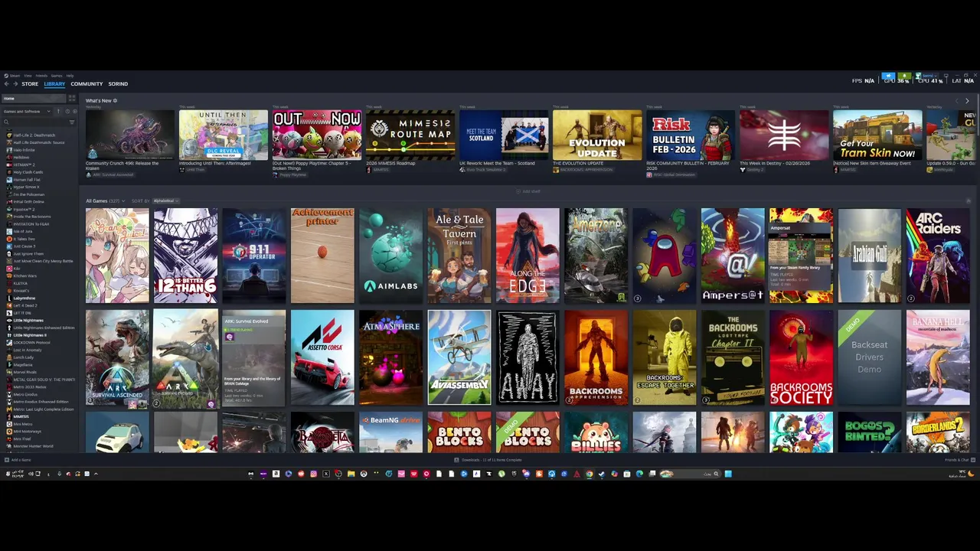
Task: Click the sidebar upward arrow sort icon
Action: pos(58,111)
